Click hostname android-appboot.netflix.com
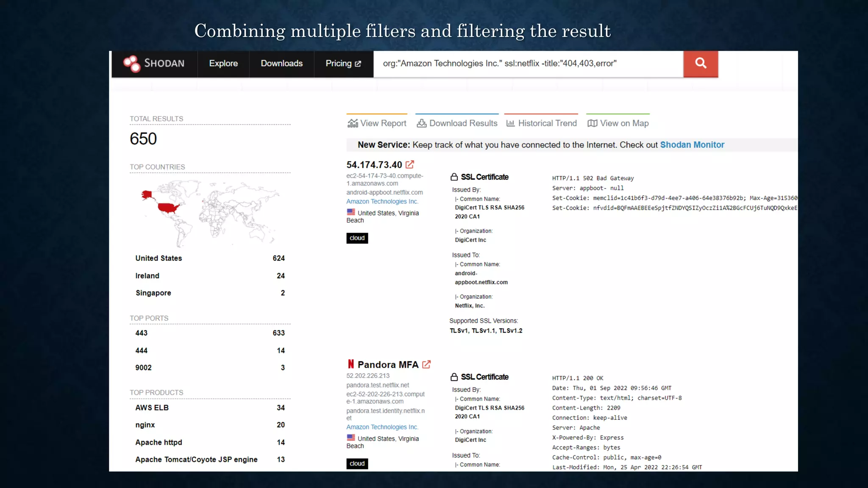Viewport: 868px width, 488px height. [384, 192]
